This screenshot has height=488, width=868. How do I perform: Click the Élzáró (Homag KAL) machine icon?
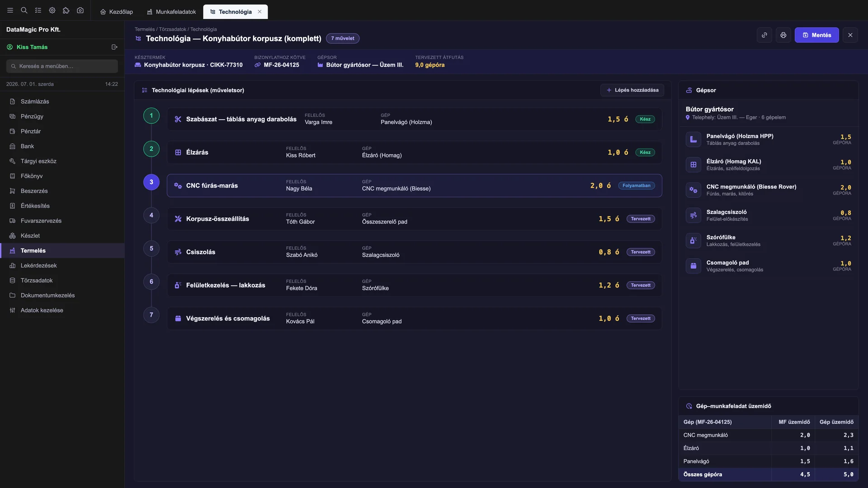[693, 165]
